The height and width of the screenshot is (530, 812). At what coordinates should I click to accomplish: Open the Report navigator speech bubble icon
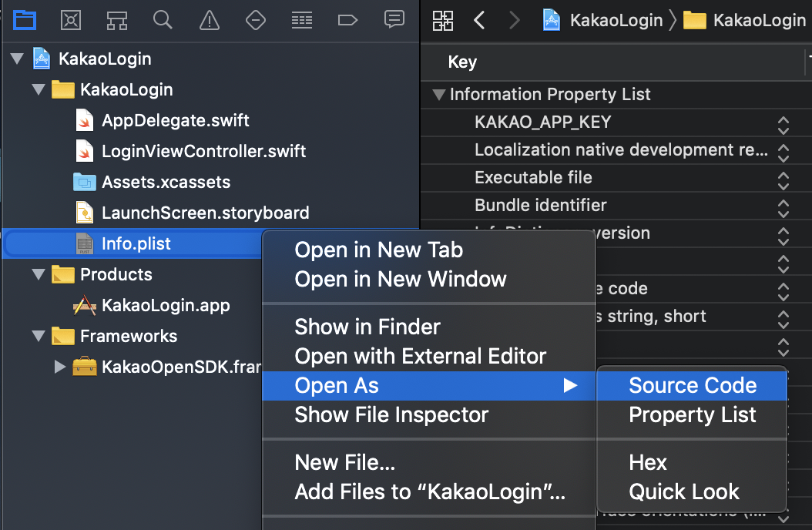pos(394,19)
